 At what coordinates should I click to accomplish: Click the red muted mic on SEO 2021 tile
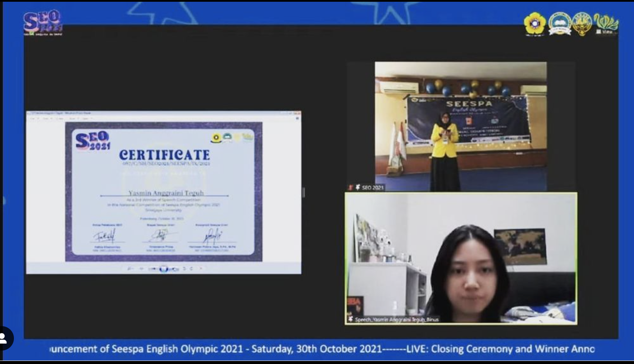(x=350, y=187)
